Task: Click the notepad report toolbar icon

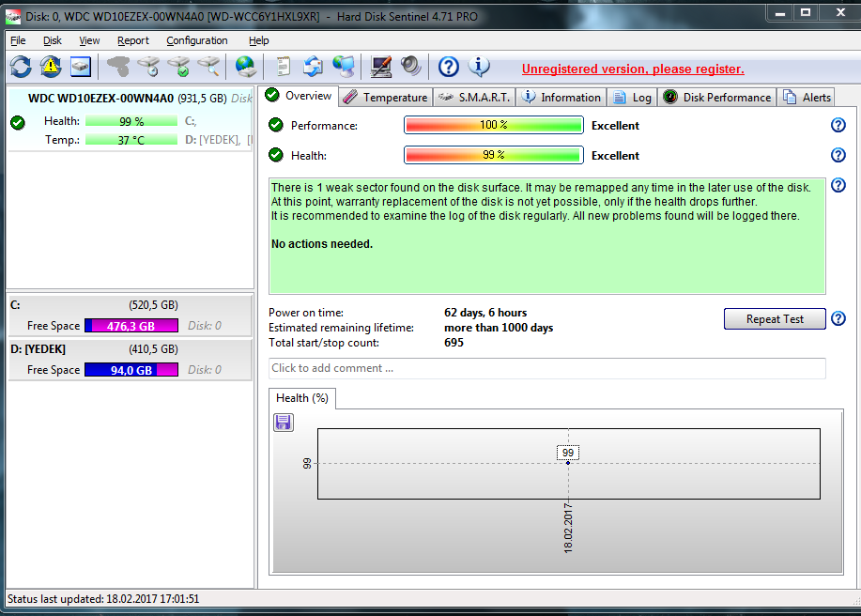Action: [283, 67]
